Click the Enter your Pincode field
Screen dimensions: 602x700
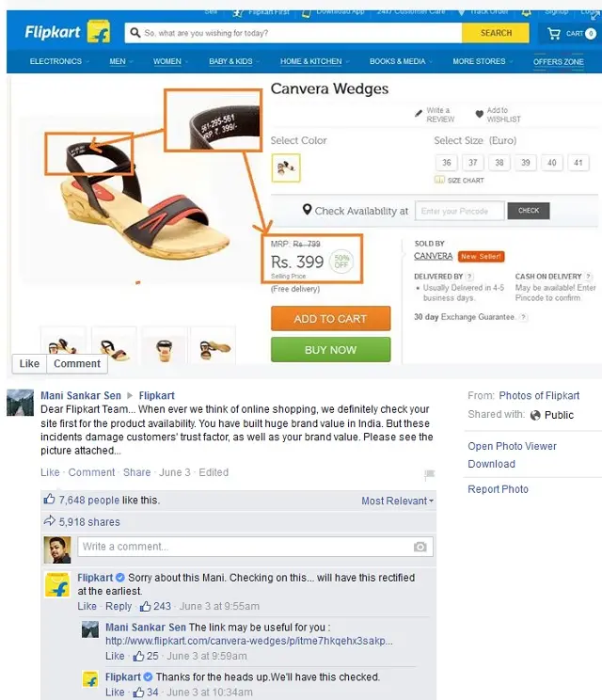[460, 211]
